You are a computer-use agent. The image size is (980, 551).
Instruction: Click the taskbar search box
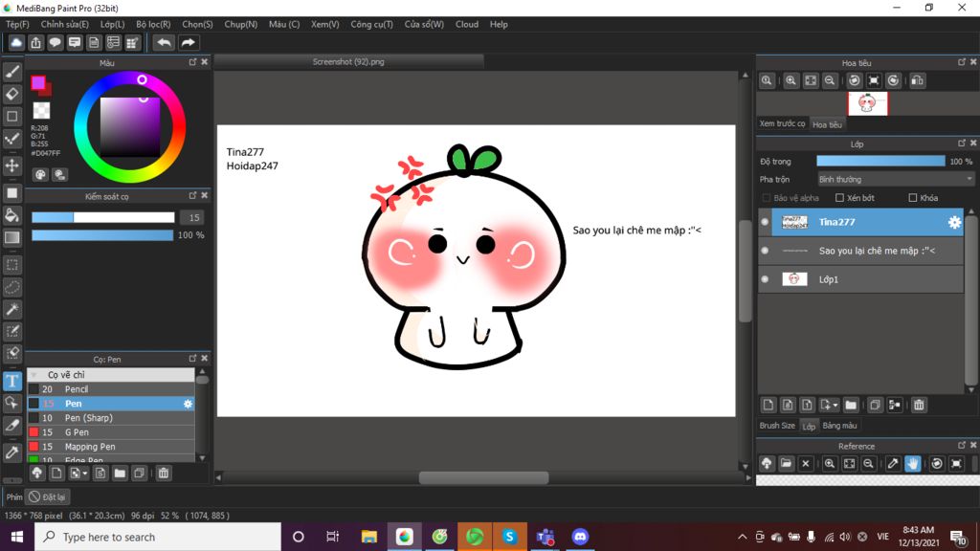(x=158, y=537)
